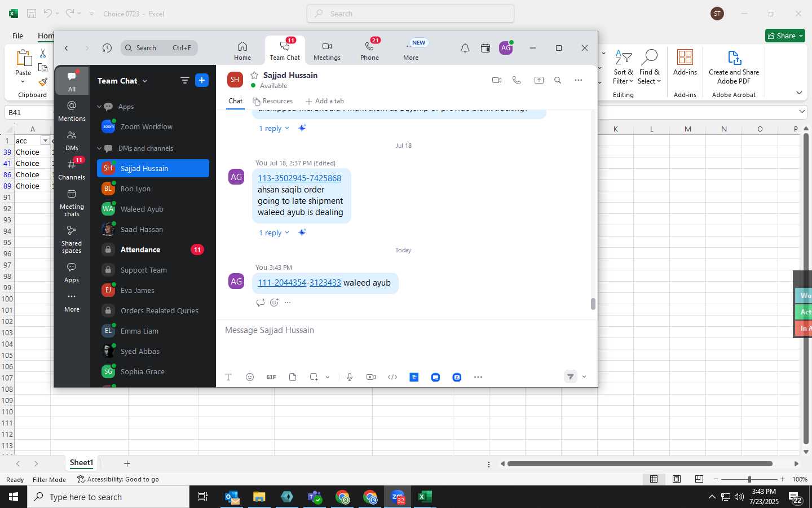Screen dimensions: 812x508
Task: Record an audio message with microphone icon
Action: [350, 377]
